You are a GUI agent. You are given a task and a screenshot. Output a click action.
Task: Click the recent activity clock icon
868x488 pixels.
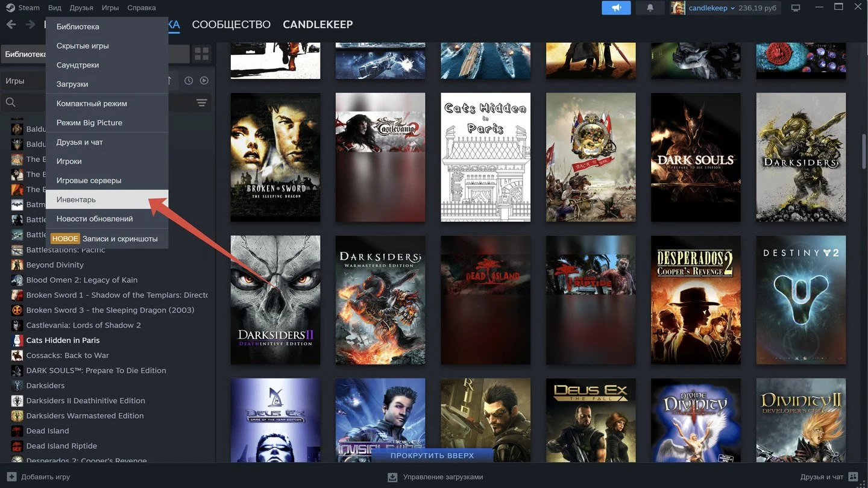[x=189, y=81]
